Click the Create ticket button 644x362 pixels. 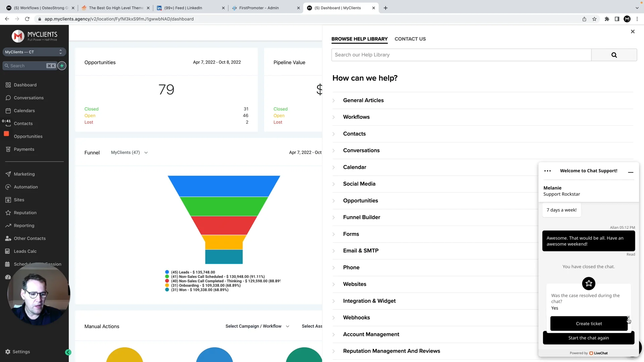click(x=589, y=324)
